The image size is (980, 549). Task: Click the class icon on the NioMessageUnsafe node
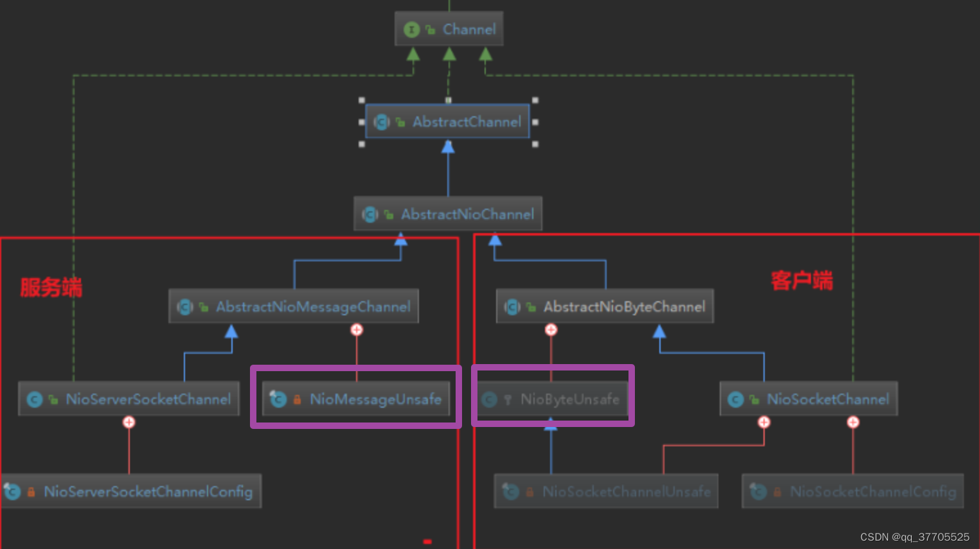coord(278,399)
